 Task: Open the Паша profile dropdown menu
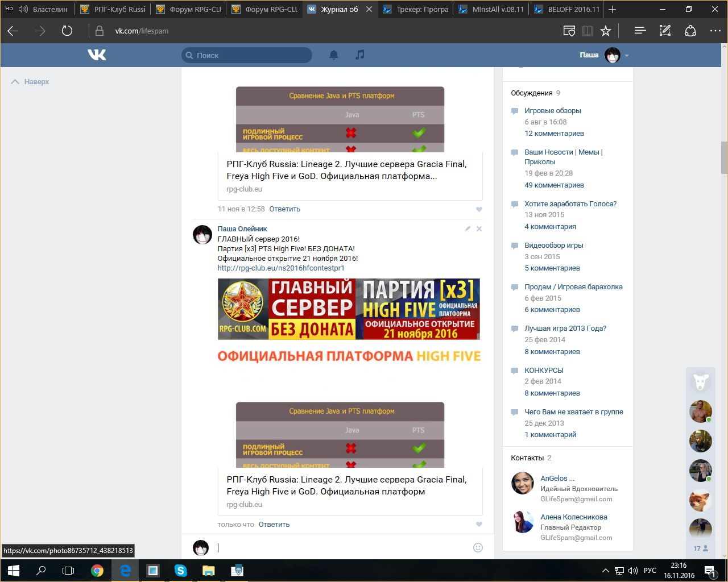point(627,55)
